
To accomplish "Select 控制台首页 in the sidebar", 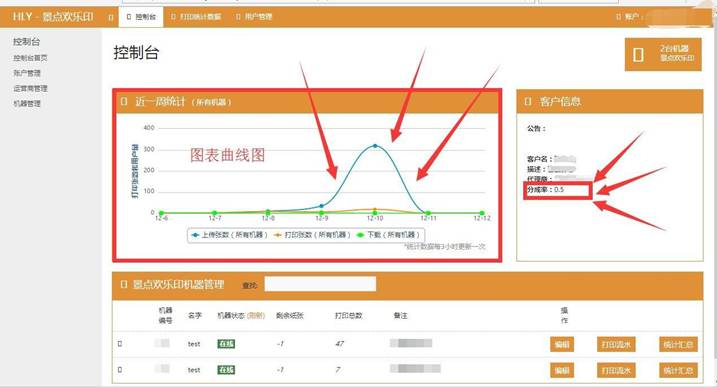I will (30, 58).
